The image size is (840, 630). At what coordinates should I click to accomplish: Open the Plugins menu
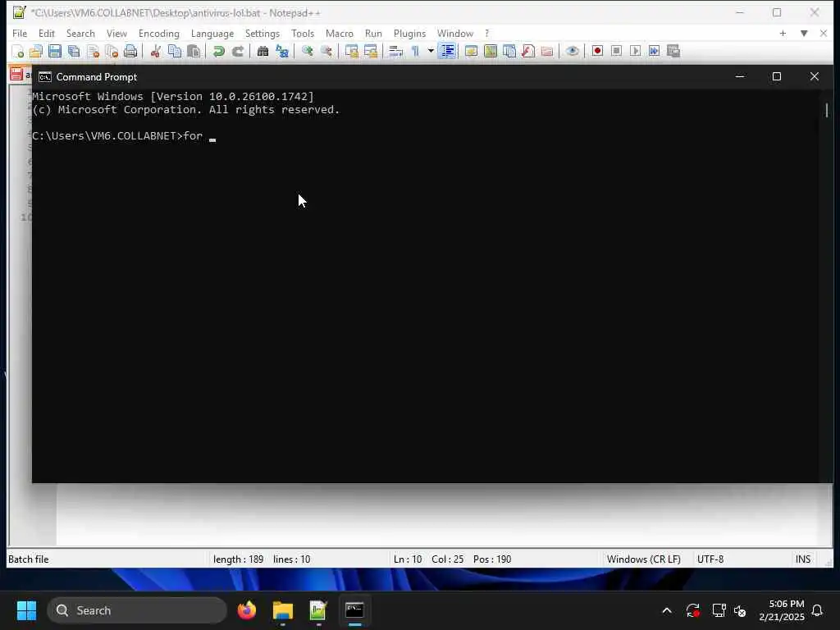[x=409, y=33]
